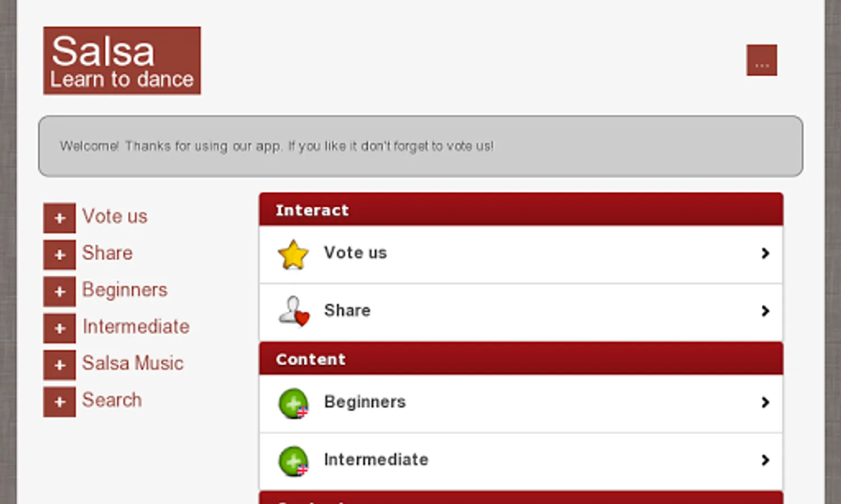The width and height of the screenshot is (841, 504).
Task: Click the plus icon next to Intermediate sidebar item
Action: [x=59, y=328]
